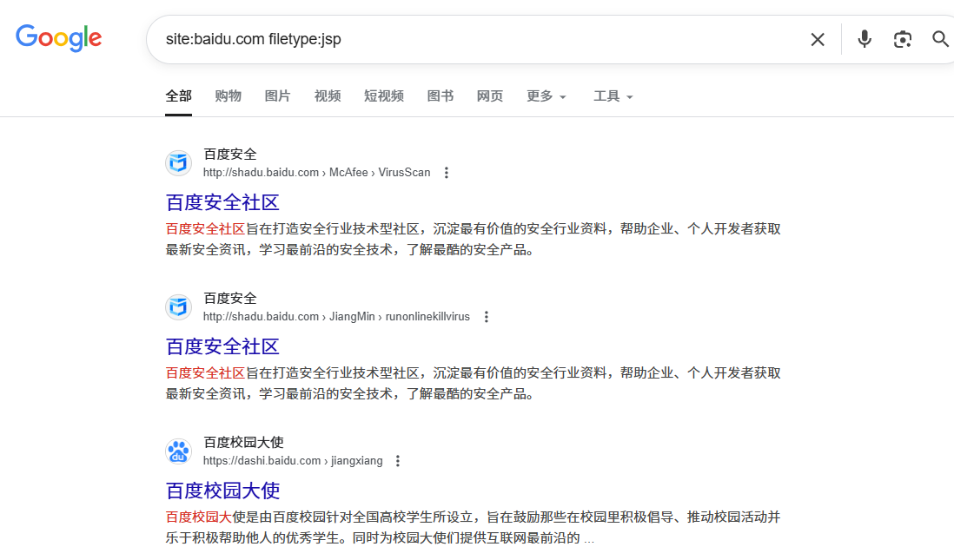Expand the 更多 dropdown
The width and height of the screenshot is (954, 560).
click(547, 96)
